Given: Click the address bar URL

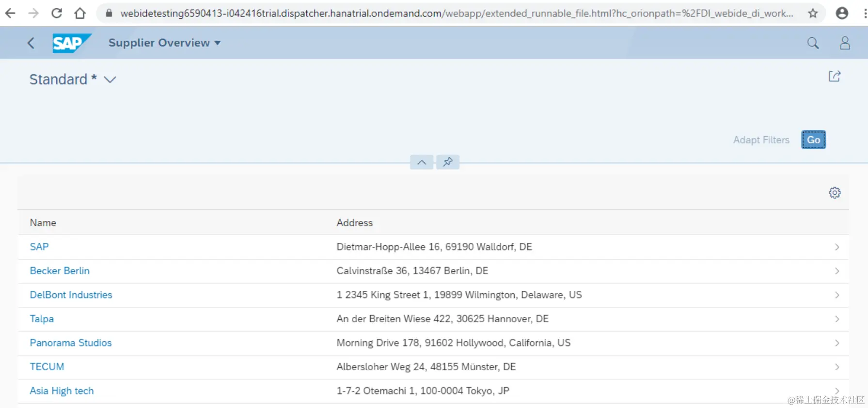Looking at the screenshot, I should [457, 13].
